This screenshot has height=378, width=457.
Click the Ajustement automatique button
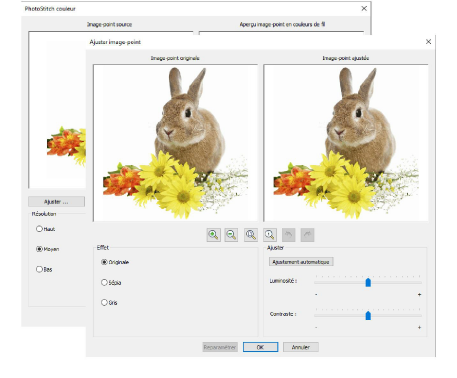coord(301,262)
